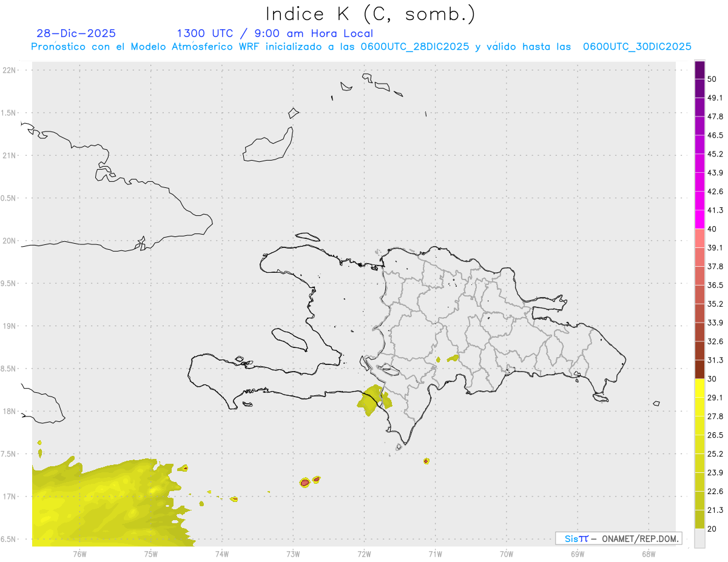Click the '46.5' colorbar value
The width and height of the screenshot is (728, 562).
(715, 135)
